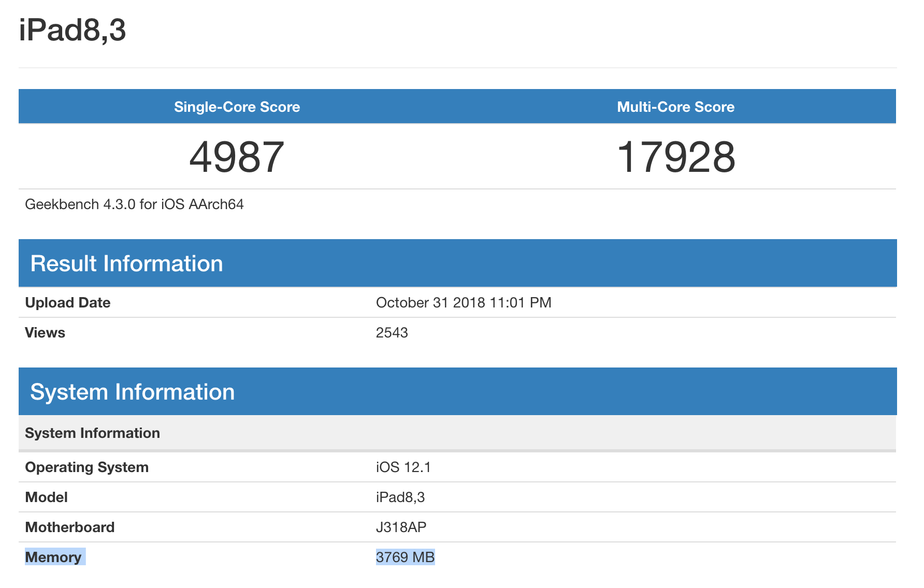The width and height of the screenshot is (924, 588).
Task: Click the Upload Date label
Action: pos(68,303)
